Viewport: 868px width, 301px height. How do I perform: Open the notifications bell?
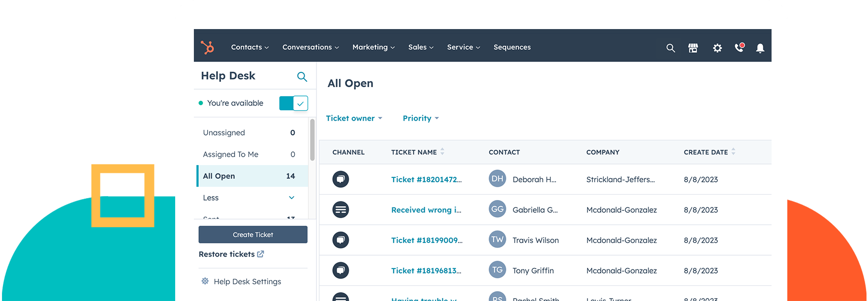click(x=760, y=48)
